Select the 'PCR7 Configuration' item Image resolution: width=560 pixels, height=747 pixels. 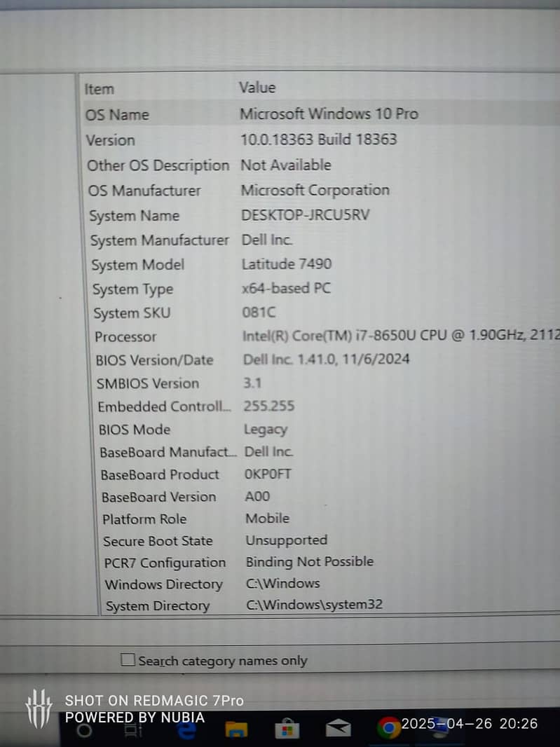[x=165, y=563]
